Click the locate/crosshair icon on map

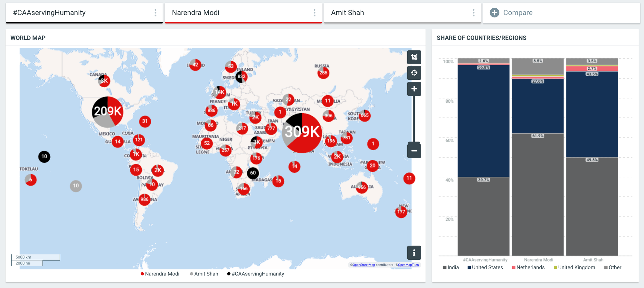point(414,73)
